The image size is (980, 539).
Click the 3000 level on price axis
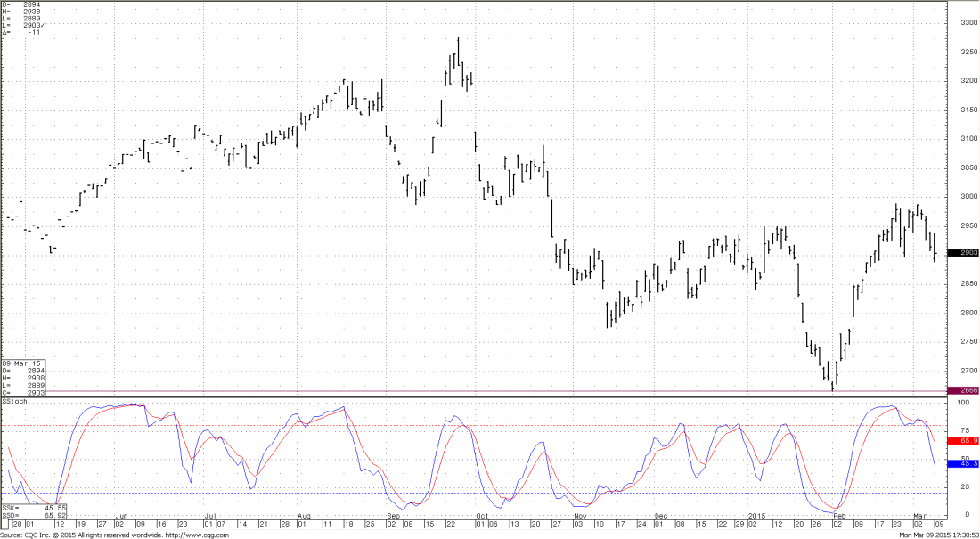(x=962, y=197)
